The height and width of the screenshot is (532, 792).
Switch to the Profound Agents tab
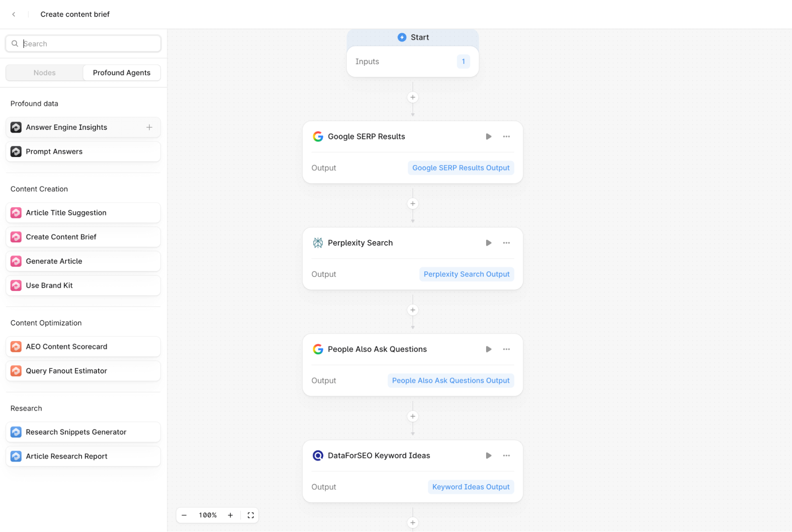122,73
